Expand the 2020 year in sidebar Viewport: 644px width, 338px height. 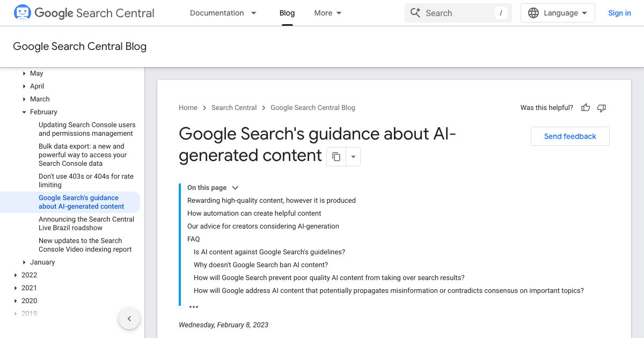point(16,301)
